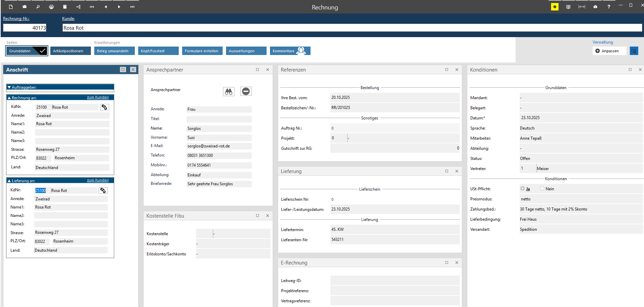Follow zum Kunden link in Lieferung an
The width and height of the screenshot is (644, 307).
click(98, 180)
